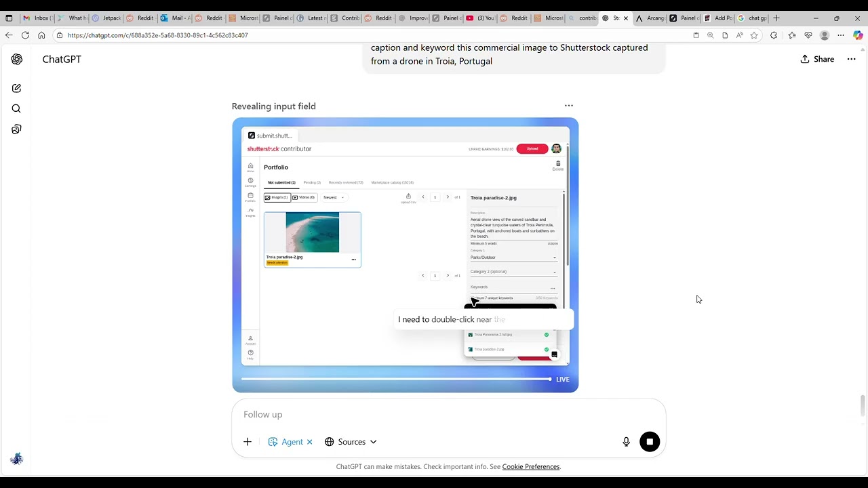
Task: Go back with the browser back arrow
Action: (9, 35)
